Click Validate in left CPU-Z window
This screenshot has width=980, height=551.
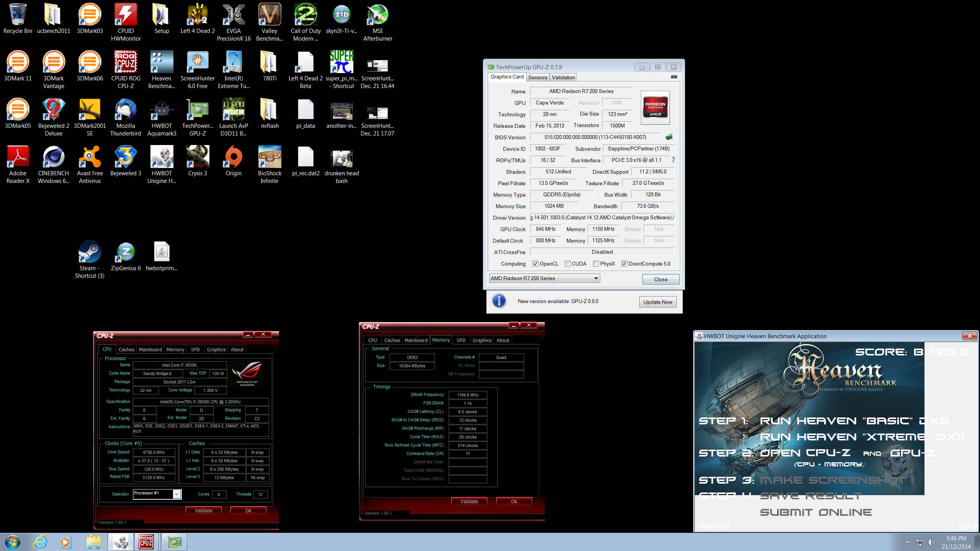coord(203,510)
